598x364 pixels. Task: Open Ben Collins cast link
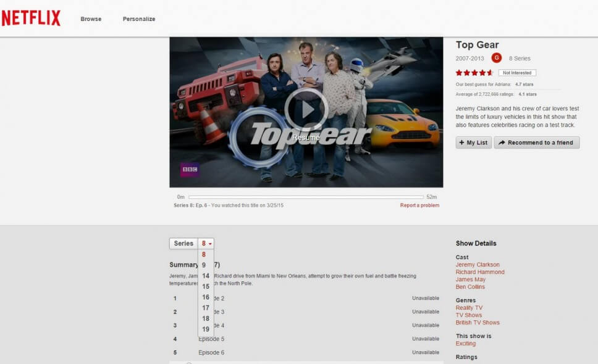(x=470, y=287)
